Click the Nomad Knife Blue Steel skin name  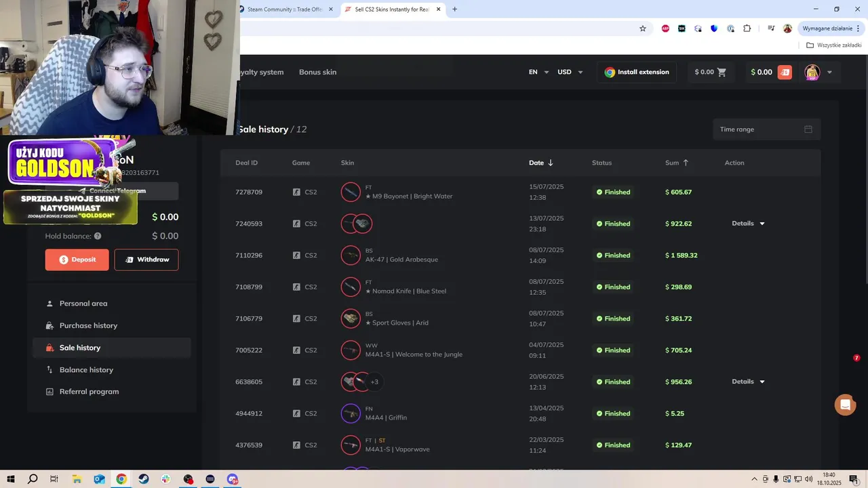(x=406, y=291)
